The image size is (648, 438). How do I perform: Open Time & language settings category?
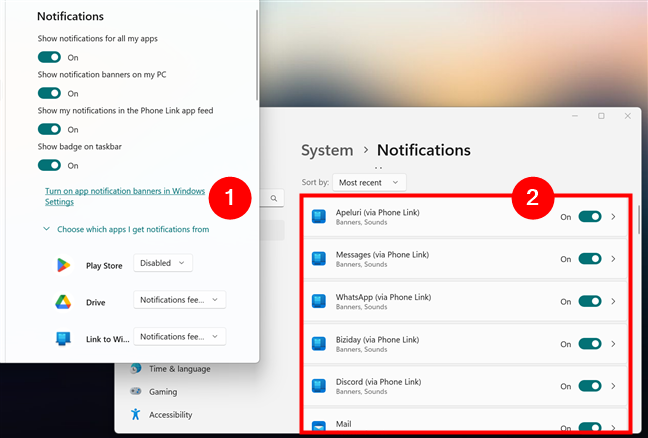[170, 369]
